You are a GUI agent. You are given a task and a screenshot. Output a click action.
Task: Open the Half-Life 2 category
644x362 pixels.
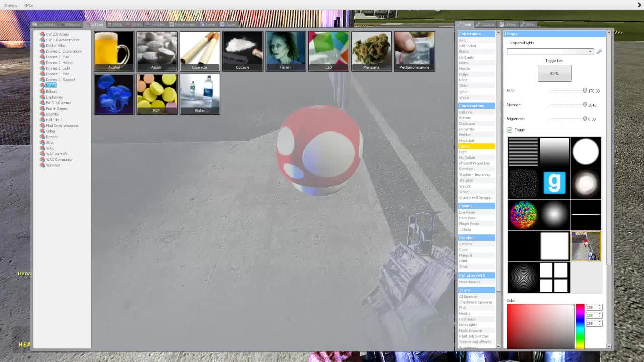point(54,120)
